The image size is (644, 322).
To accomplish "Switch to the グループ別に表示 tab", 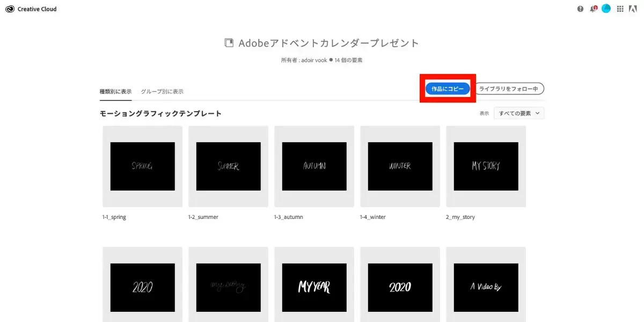I will tap(162, 92).
